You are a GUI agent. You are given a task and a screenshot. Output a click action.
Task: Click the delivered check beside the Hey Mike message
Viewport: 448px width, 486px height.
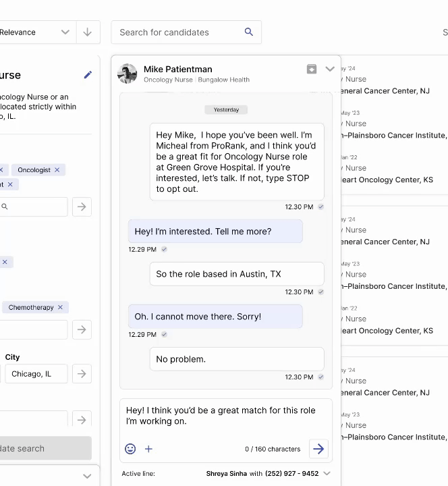321,207
